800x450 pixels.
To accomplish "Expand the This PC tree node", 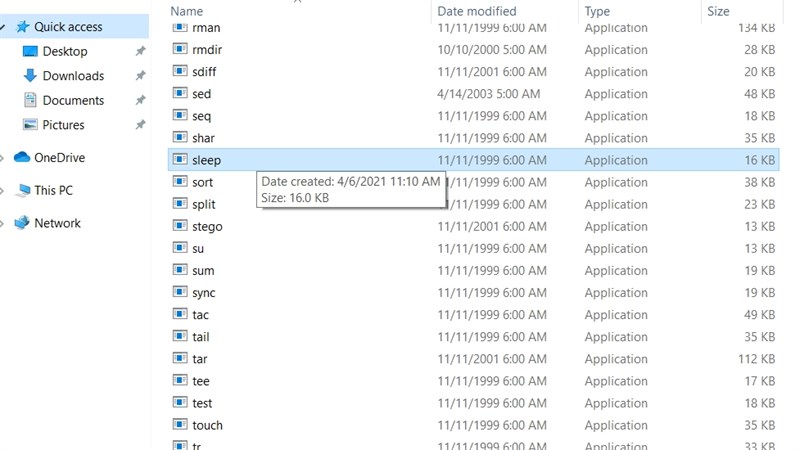I will pyautogui.click(x=2, y=191).
